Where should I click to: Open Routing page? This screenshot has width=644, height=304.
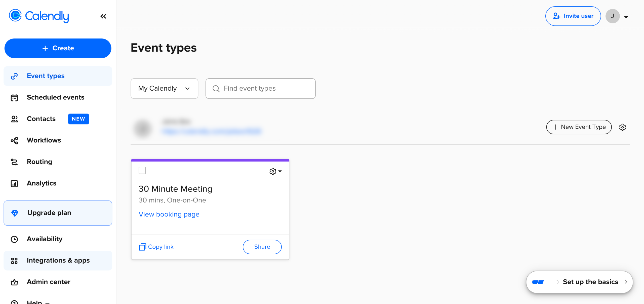point(39,162)
